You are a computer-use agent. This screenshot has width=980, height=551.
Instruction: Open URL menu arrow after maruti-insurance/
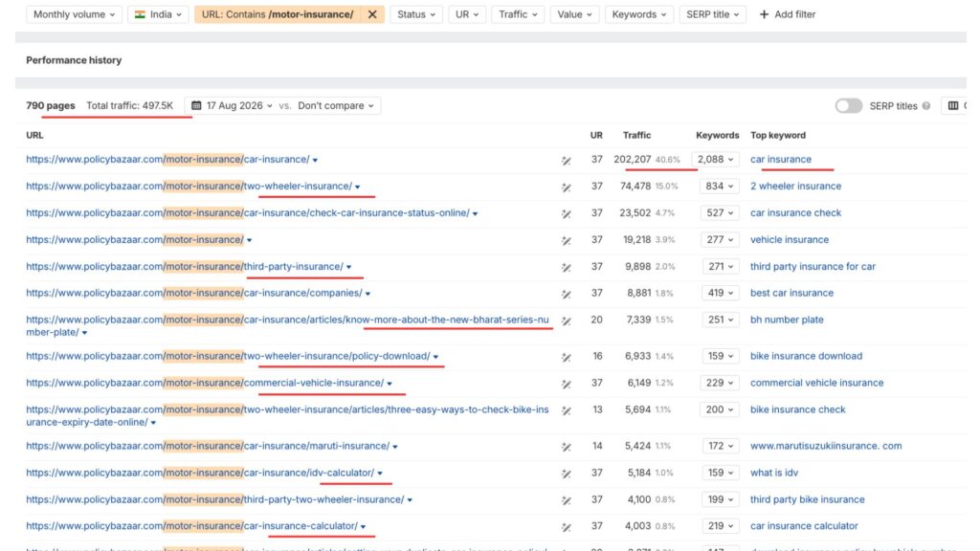click(x=395, y=447)
